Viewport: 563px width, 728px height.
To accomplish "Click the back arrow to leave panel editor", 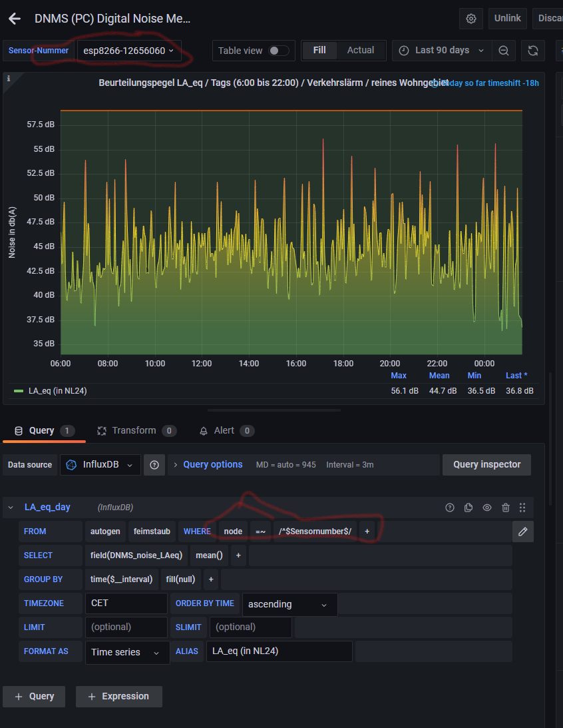I will tap(15, 19).
